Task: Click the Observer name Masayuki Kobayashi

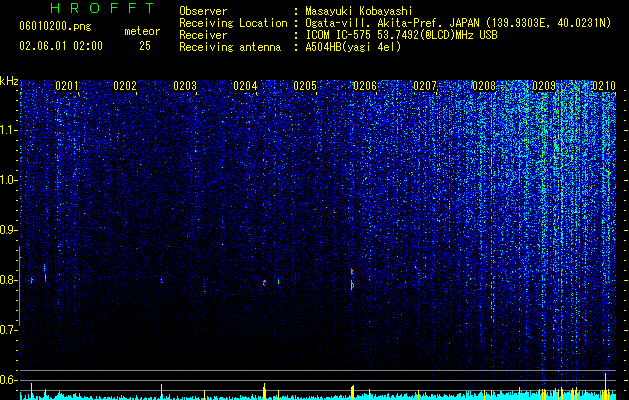Action: [x=359, y=12]
